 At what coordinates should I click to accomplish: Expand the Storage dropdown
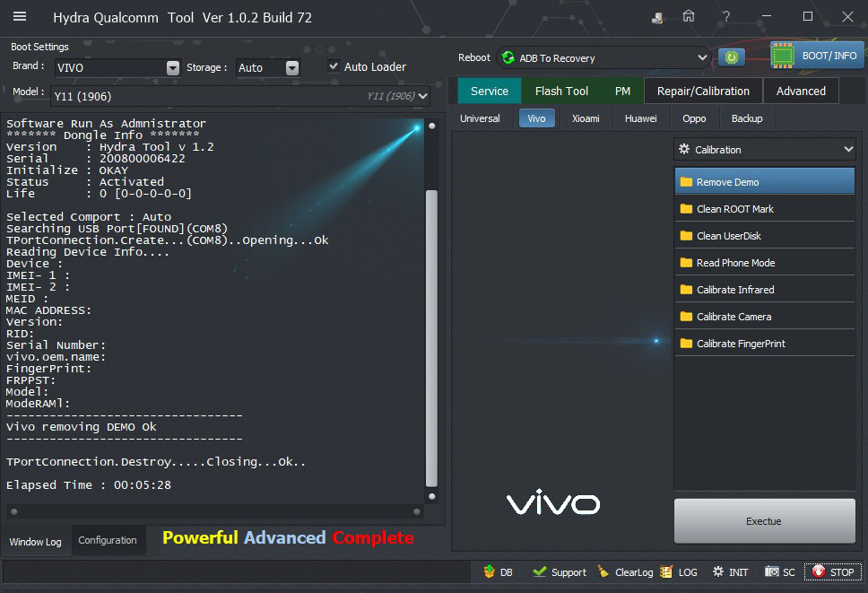coord(291,67)
